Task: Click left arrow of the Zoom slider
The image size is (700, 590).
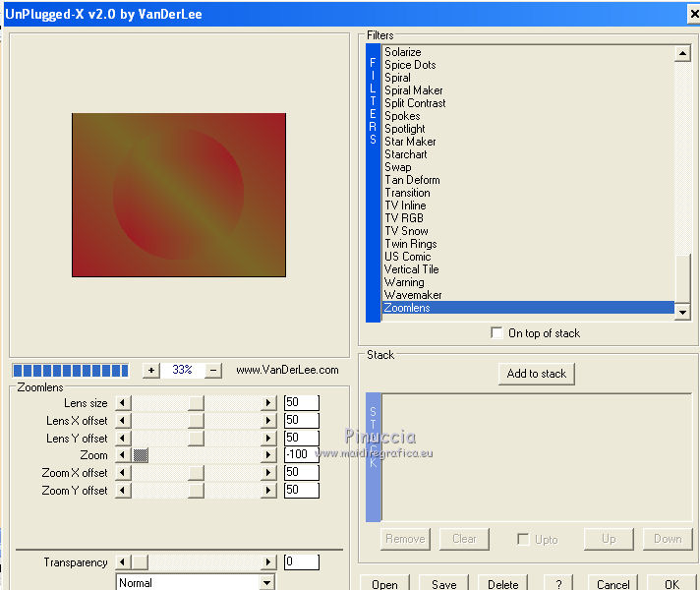Action: (123, 455)
